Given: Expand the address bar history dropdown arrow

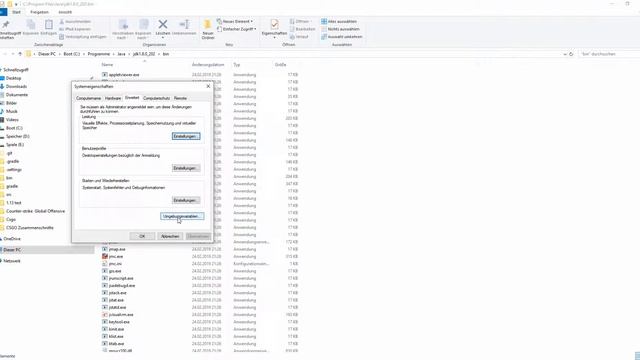Looking at the screenshot, I should pyautogui.click(x=565, y=54).
